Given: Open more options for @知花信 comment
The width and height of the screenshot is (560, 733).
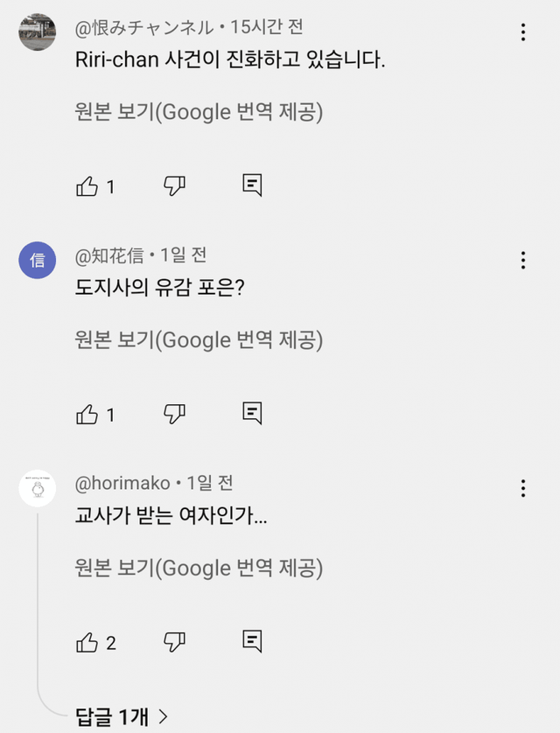Looking at the screenshot, I should click(x=523, y=261).
